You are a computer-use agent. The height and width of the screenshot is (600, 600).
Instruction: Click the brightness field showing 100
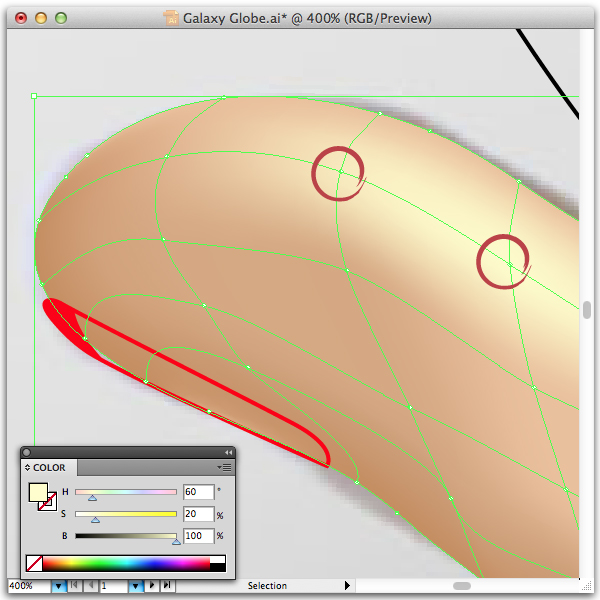[x=199, y=536]
